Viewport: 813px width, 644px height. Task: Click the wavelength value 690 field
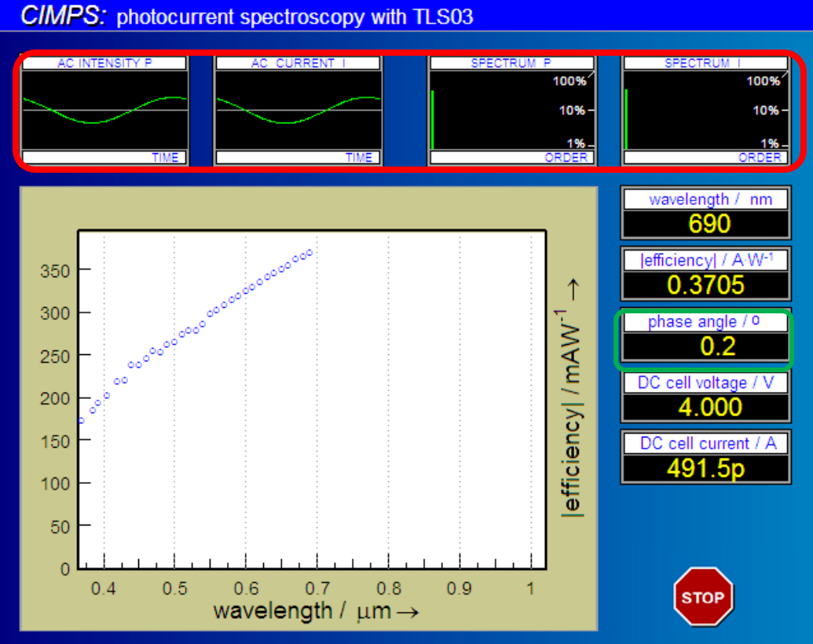pos(705,224)
